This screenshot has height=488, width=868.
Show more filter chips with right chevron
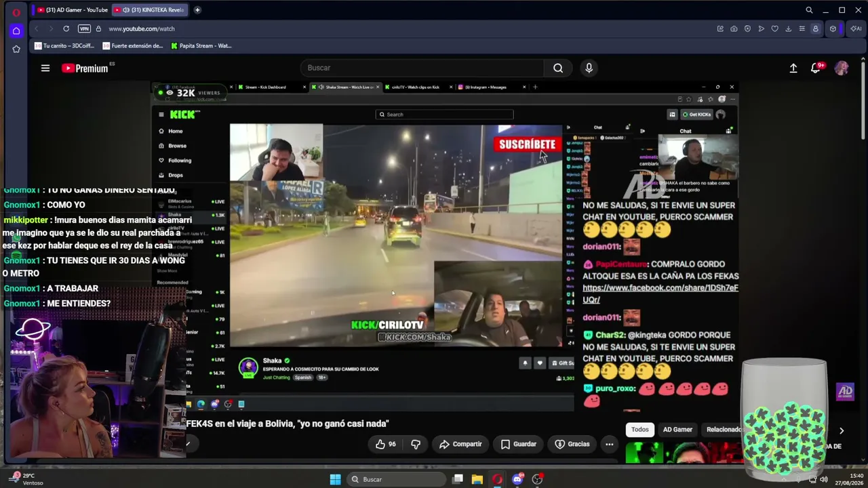coord(842,430)
